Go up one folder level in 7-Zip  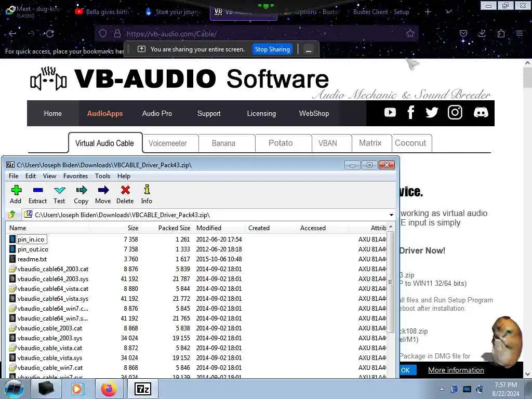click(12, 215)
